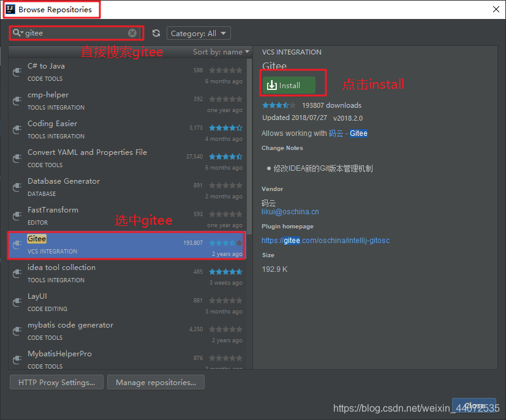The width and height of the screenshot is (506, 420).
Task: Open the 码云 - Gitee link in description
Action: [x=348, y=133]
